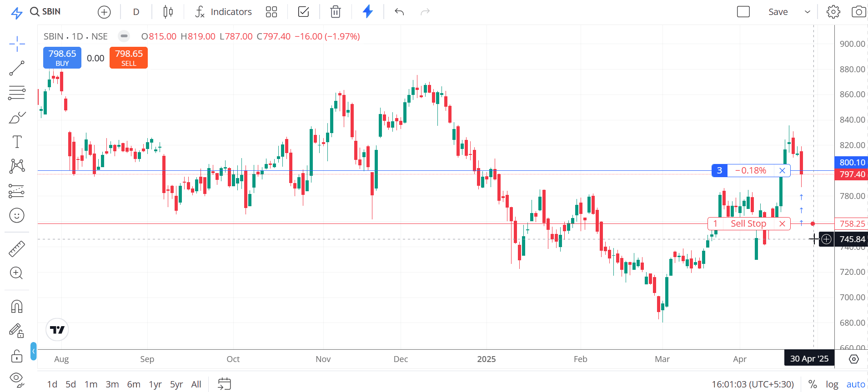Open price axis settings hexagon icon
Image resolution: width=868 pixels, height=392 pixels.
click(854, 359)
